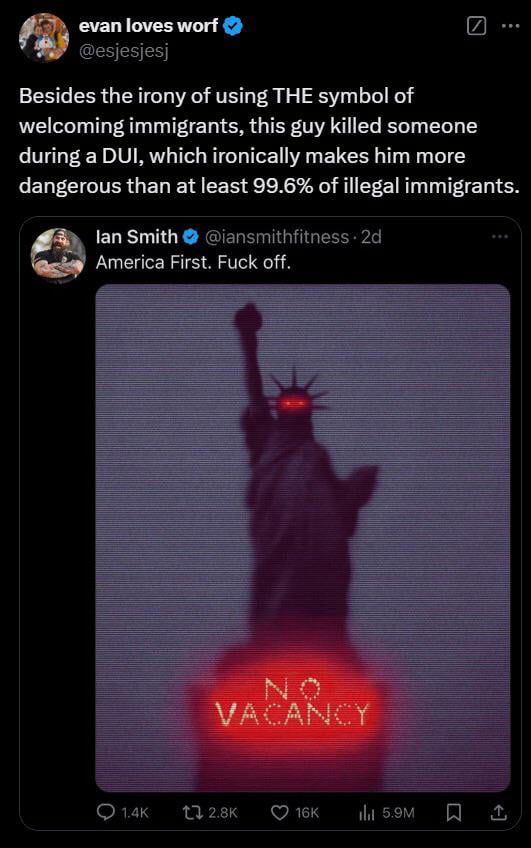The height and width of the screenshot is (848, 531).
Task: Click the evan loves worf display name
Action: point(148,25)
